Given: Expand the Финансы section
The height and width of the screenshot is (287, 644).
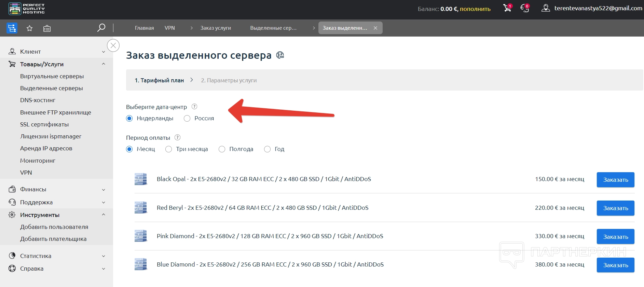Looking at the screenshot, I should point(104,190).
